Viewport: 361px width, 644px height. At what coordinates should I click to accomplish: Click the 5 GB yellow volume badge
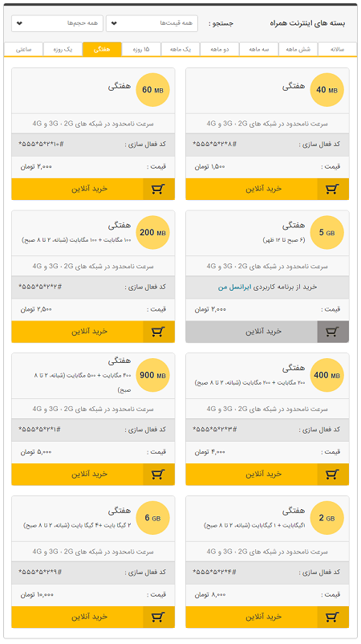coord(327,232)
